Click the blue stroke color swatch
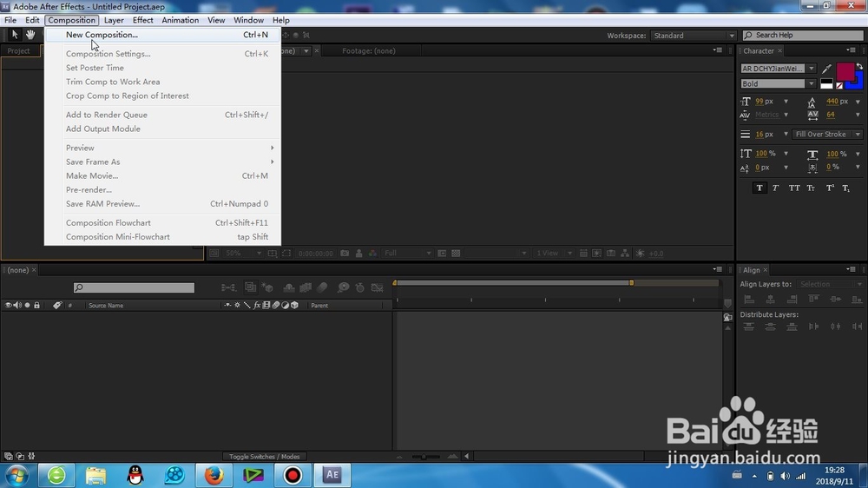This screenshot has width=868, height=488. [x=857, y=82]
